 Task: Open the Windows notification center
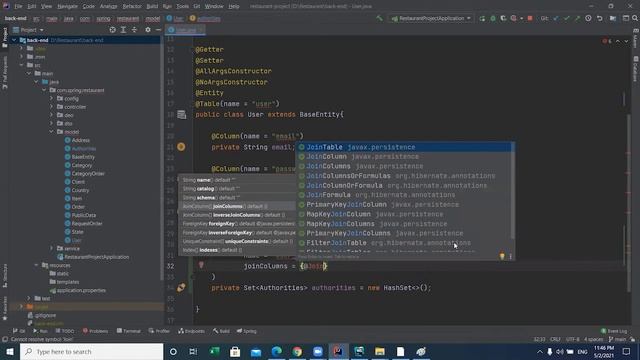(627, 351)
